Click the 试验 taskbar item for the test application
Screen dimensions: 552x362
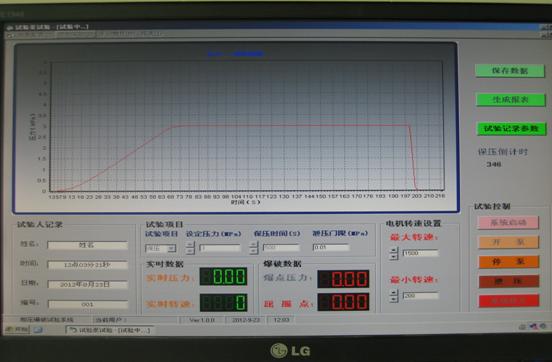point(110,330)
